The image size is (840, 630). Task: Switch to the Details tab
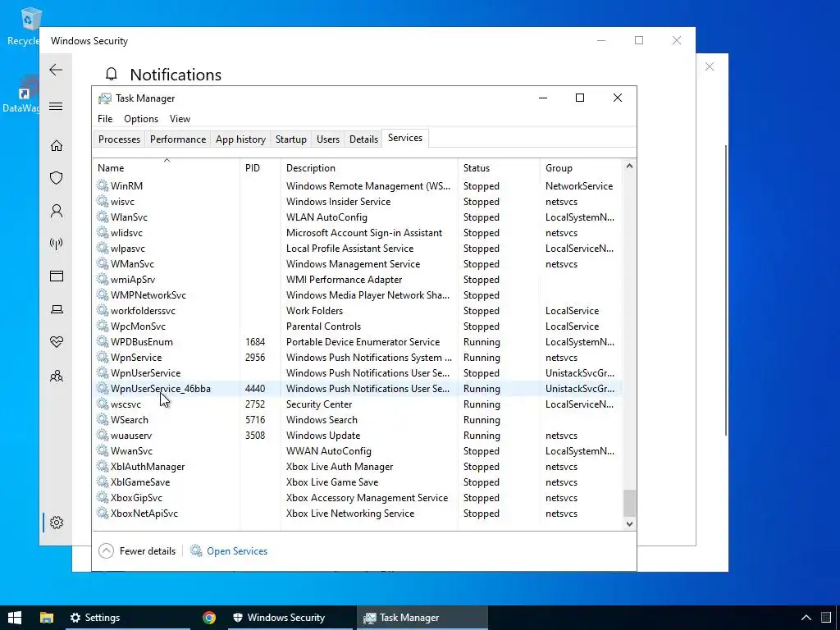click(x=363, y=139)
